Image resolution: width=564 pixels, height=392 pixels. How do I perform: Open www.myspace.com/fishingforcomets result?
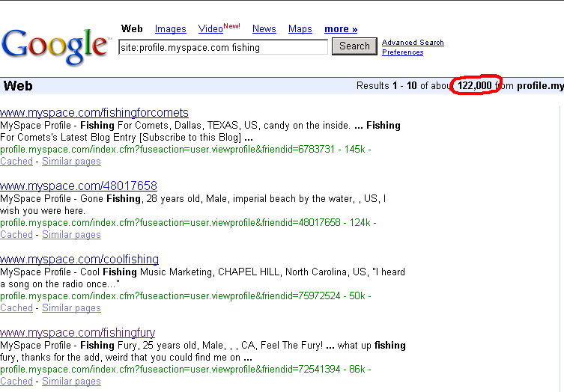click(x=94, y=112)
